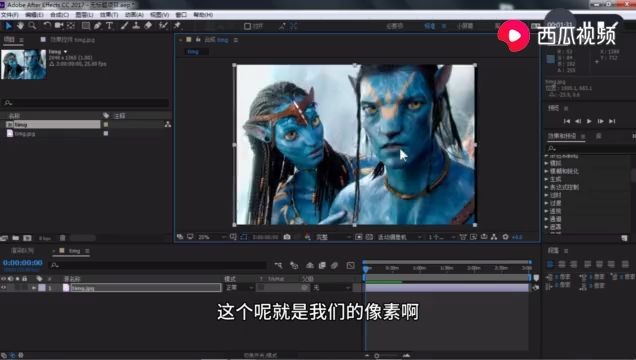
Task: Open the 效果(T) Effect menu
Action: click(109, 15)
